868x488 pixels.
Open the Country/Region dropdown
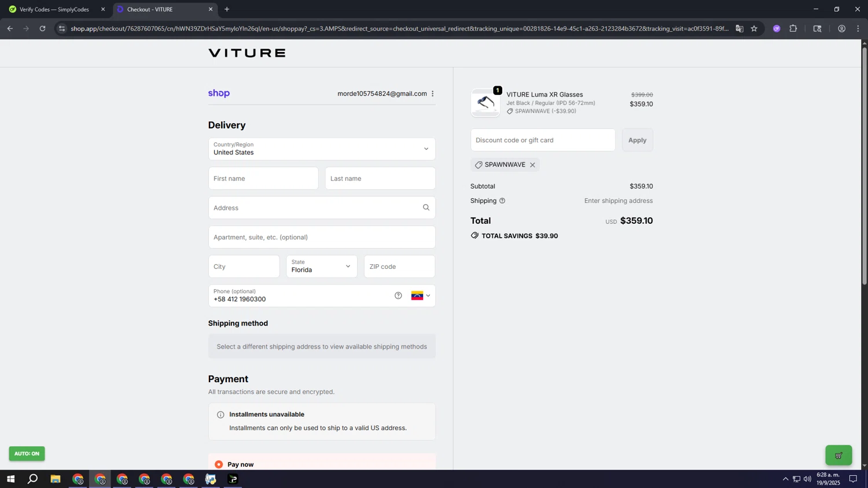click(x=322, y=149)
